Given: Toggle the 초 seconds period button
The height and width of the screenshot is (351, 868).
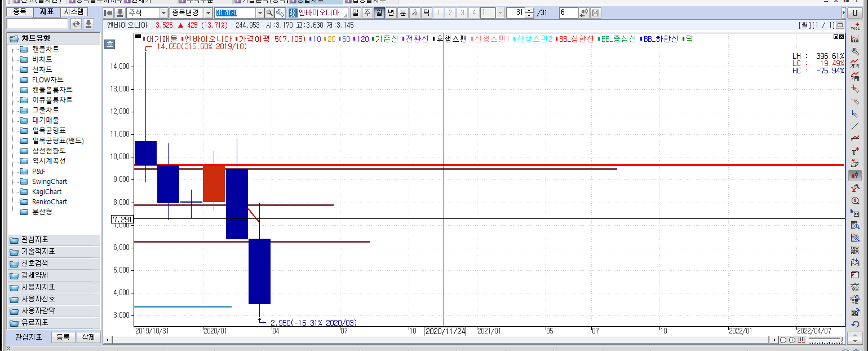Looking at the screenshot, I should point(414,13).
